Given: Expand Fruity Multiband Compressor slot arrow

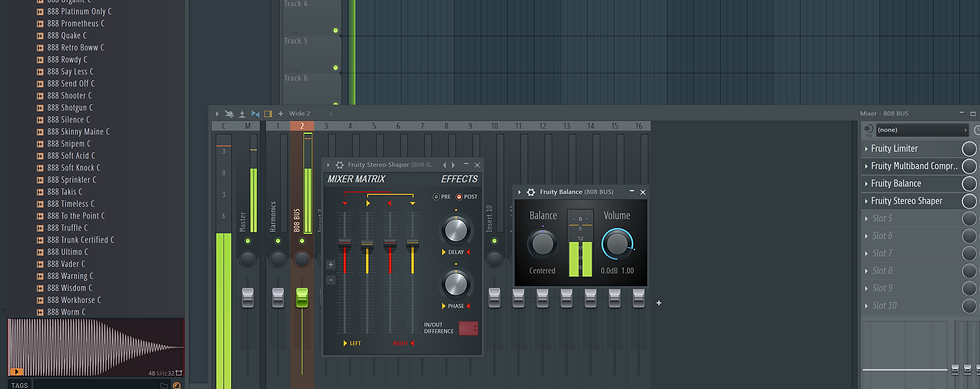Looking at the screenshot, I should (x=866, y=166).
